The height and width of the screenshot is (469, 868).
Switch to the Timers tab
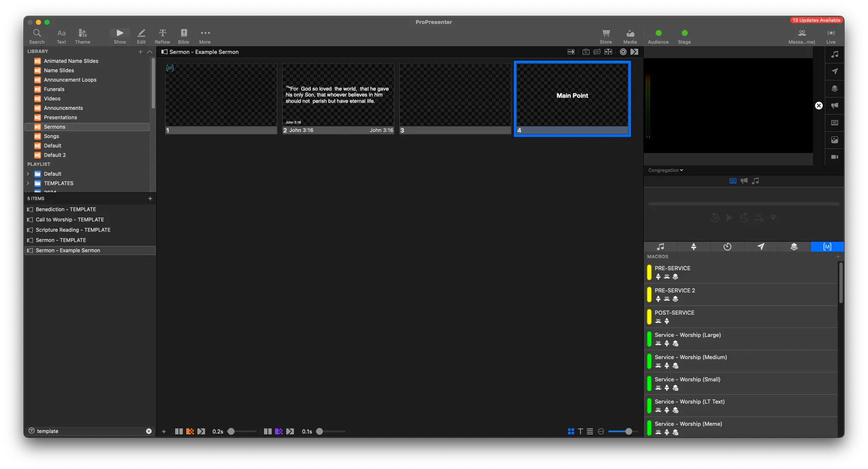tap(727, 247)
